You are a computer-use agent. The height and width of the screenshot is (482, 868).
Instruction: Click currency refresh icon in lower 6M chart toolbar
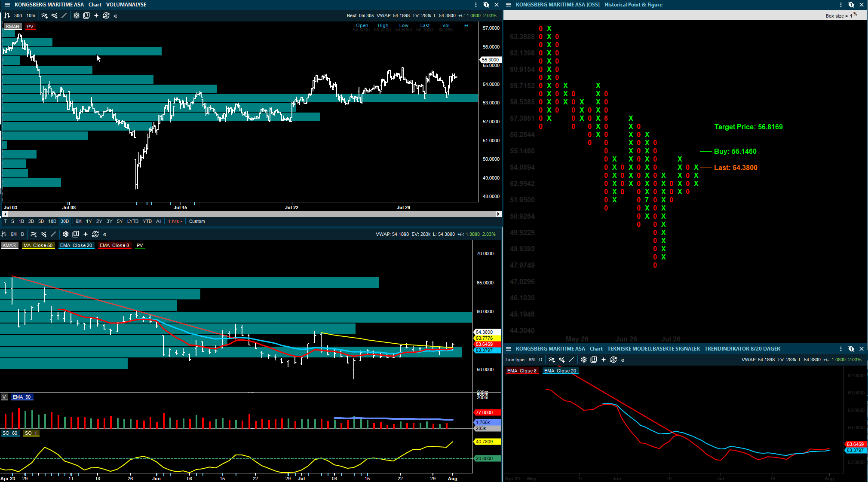95,234
